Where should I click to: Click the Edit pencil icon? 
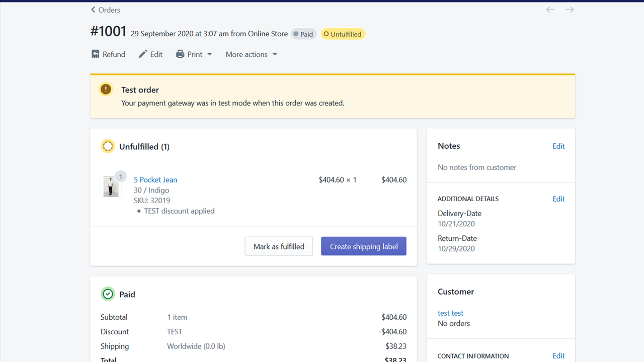(x=142, y=54)
